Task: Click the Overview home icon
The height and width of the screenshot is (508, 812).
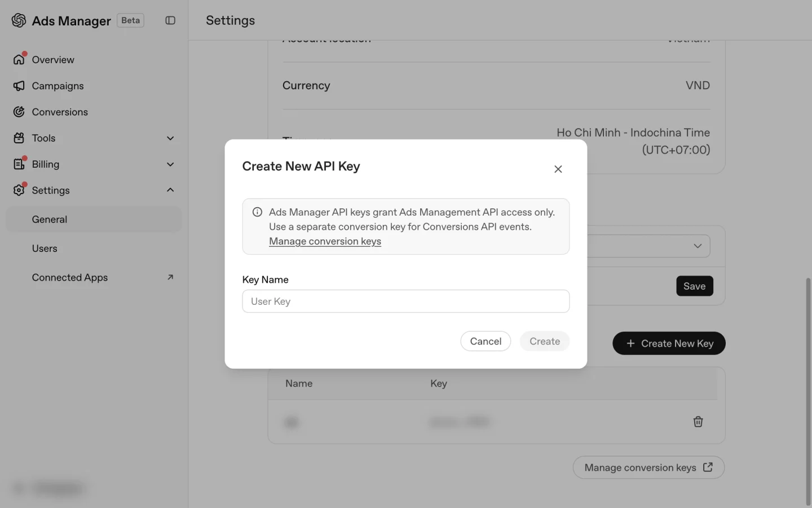Action: [19, 59]
